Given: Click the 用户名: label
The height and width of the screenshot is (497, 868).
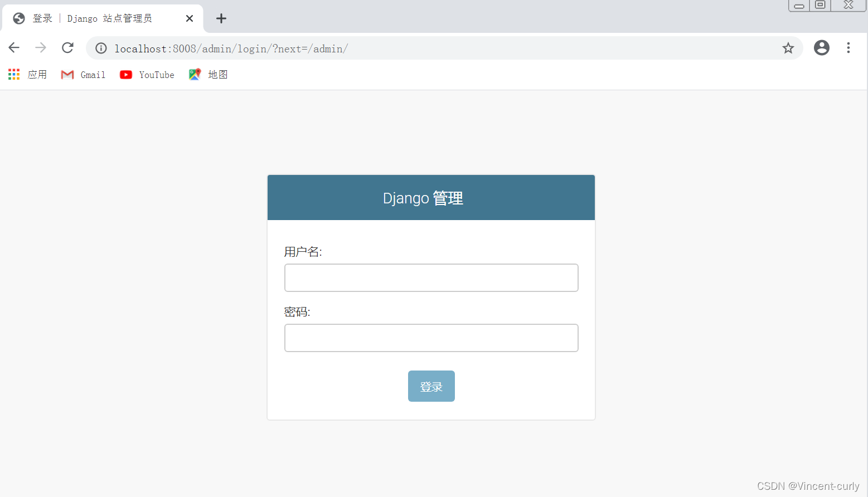Looking at the screenshot, I should 303,252.
